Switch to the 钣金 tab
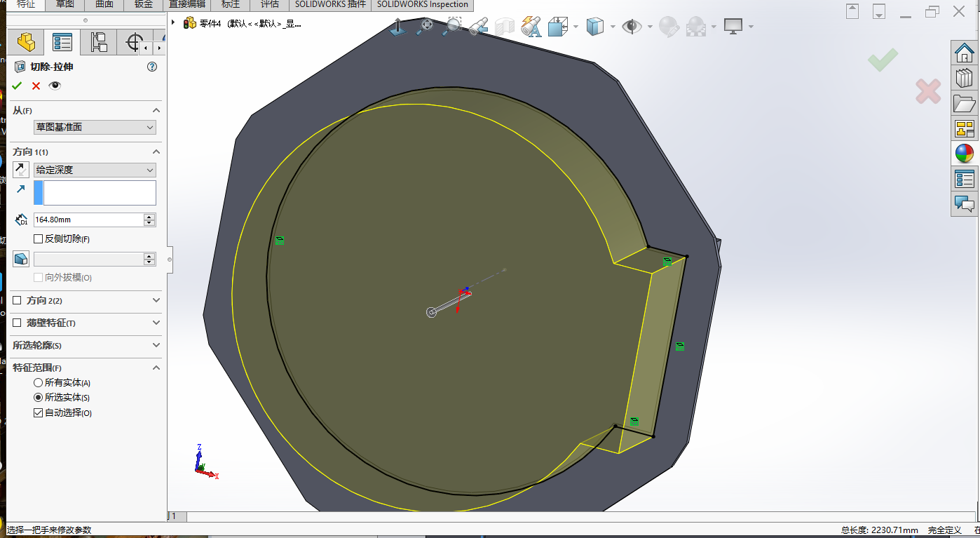This screenshot has width=980, height=538. tap(143, 5)
